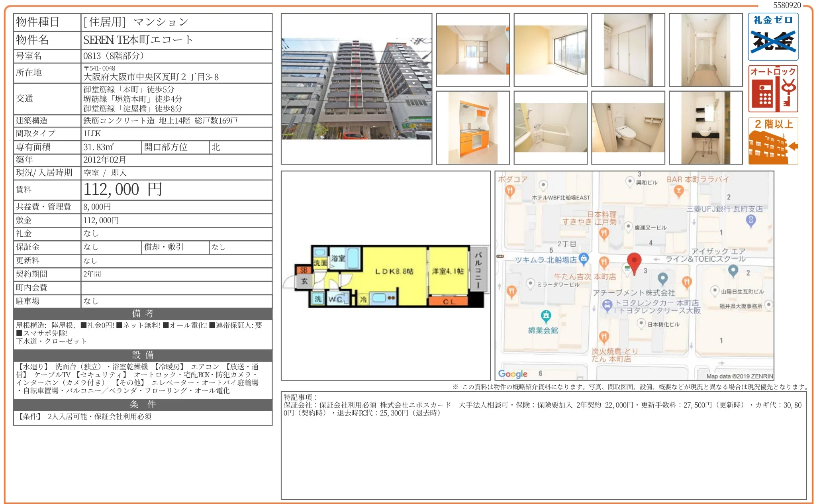Image resolution: width=819 pixels, height=504 pixels.
Task: Open the orange kitchen photo thumbnail
Action: tap(473, 127)
